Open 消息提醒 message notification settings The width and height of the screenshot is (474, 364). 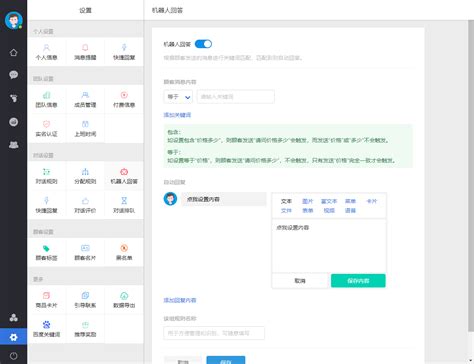coord(85,52)
